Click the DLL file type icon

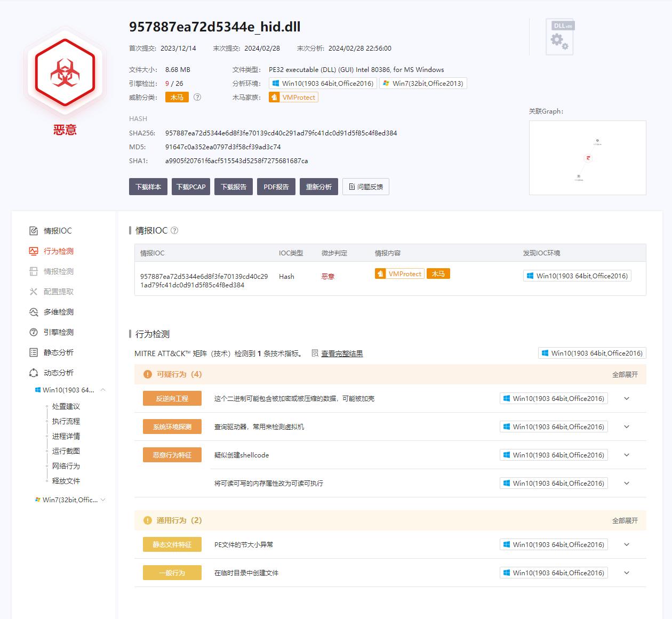tap(559, 37)
